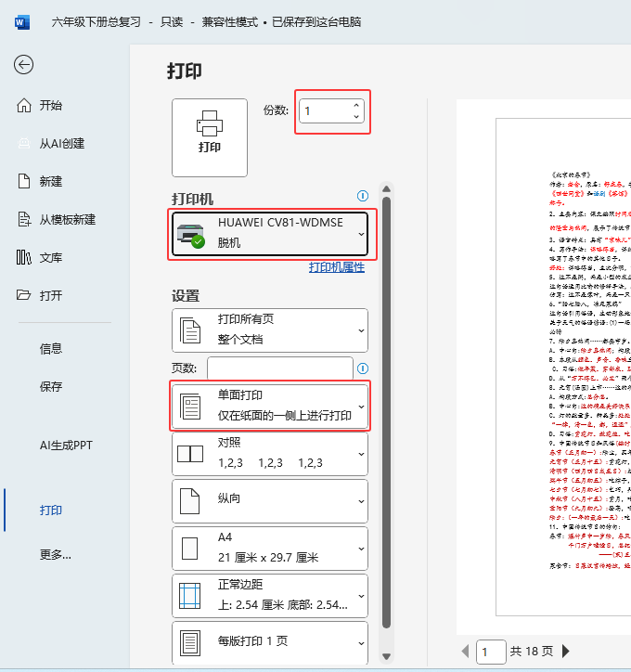Image resolution: width=631 pixels, height=672 pixels.
Task: Click the 打印机 section heading
Action: [192, 199]
